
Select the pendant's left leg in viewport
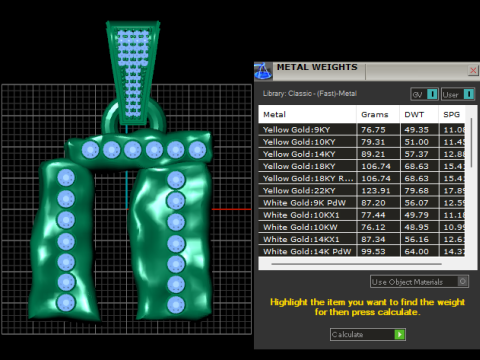63,240
